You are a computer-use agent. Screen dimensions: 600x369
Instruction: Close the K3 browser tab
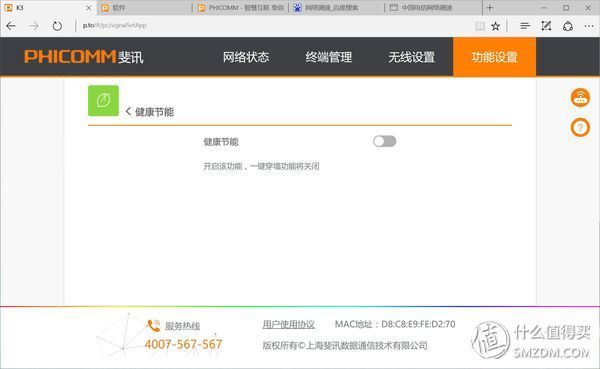(88, 8)
